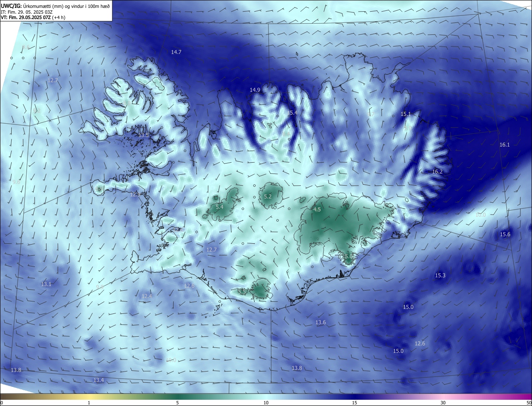Click the '15' tick on the color scale
The width and height of the screenshot is (532, 406).
tap(355, 403)
